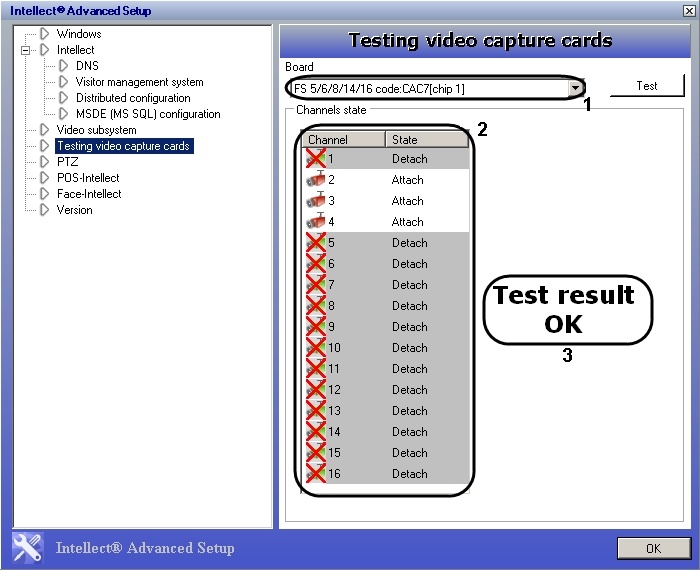Open the Video subsystem section
Screen dimensions: 700x570
[x=96, y=130]
